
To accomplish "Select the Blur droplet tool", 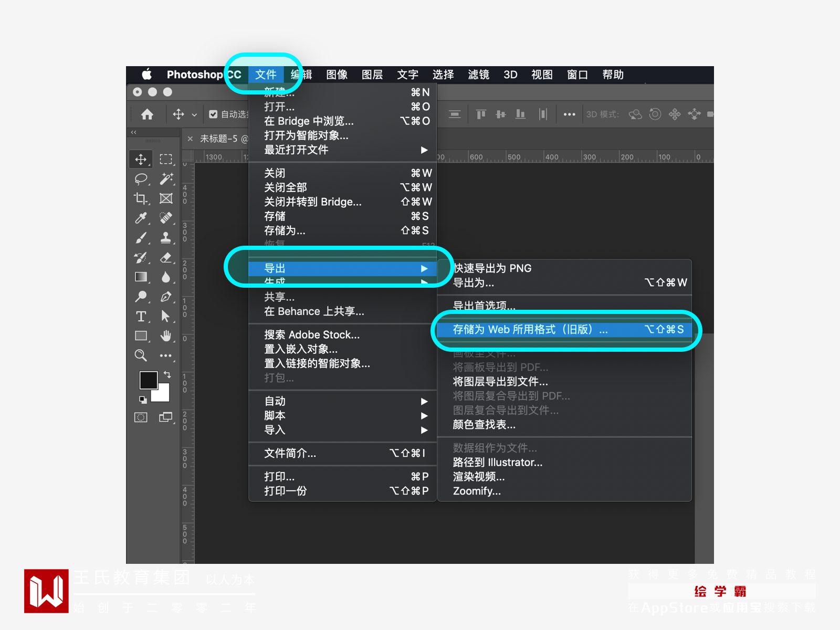I will click(x=166, y=277).
